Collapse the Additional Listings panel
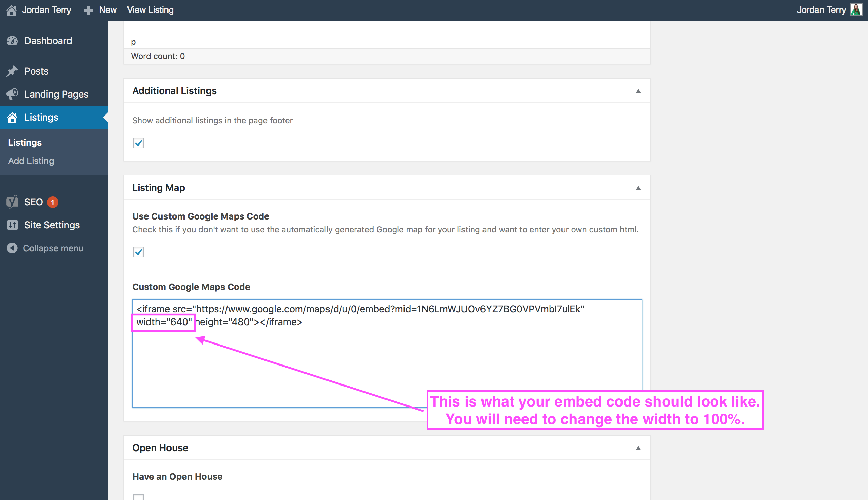 click(x=638, y=91)
